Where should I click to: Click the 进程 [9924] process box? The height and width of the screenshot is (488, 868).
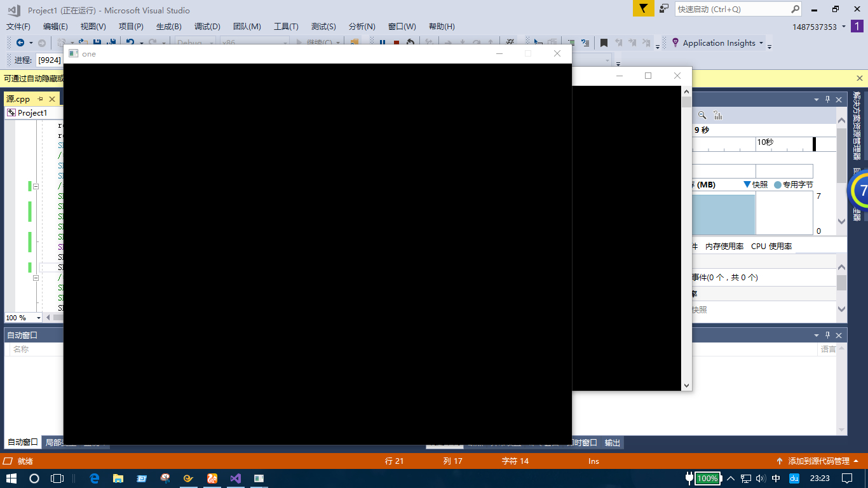click(50, 60)
